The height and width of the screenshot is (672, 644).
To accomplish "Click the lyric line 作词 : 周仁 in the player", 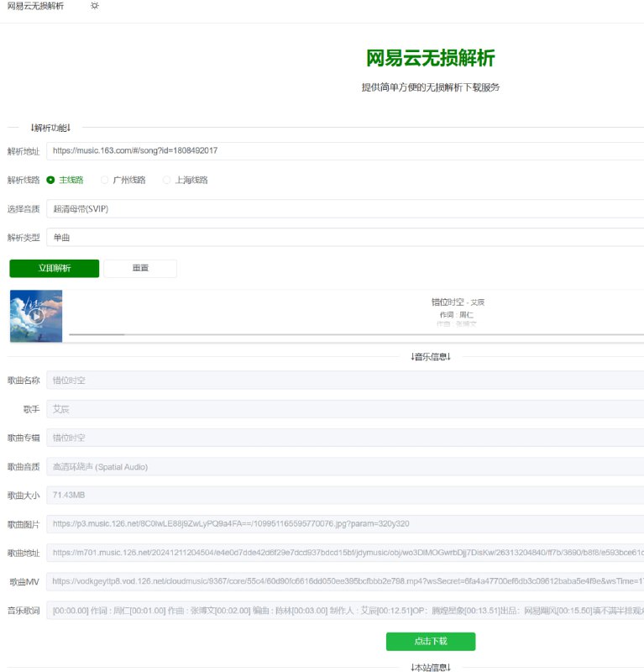I will pos(457,314).
